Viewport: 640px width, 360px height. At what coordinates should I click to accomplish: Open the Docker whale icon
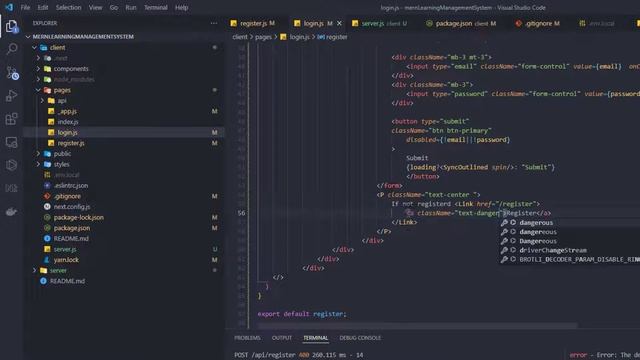pos(11,211)
